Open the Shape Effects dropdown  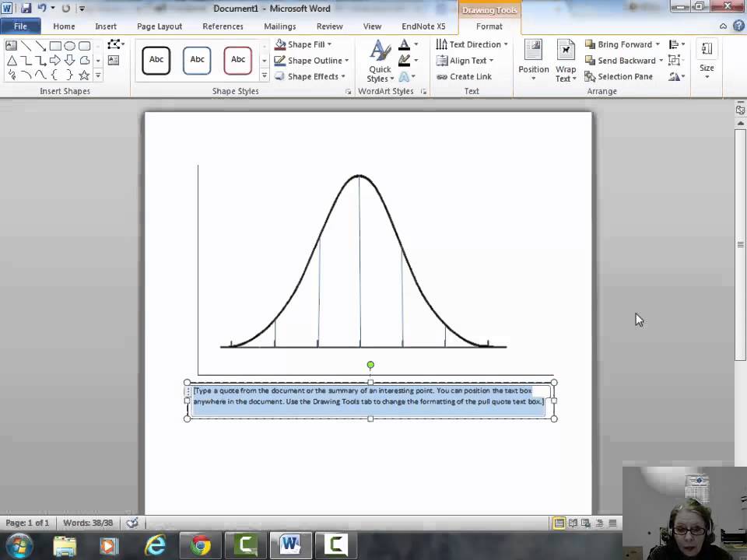pyautogui.click(x=310, y=76)
